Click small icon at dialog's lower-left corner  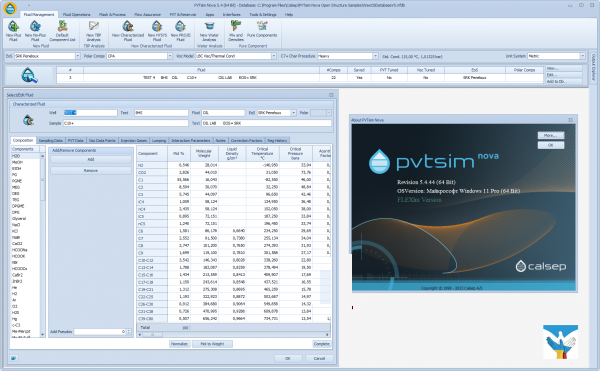14,358
